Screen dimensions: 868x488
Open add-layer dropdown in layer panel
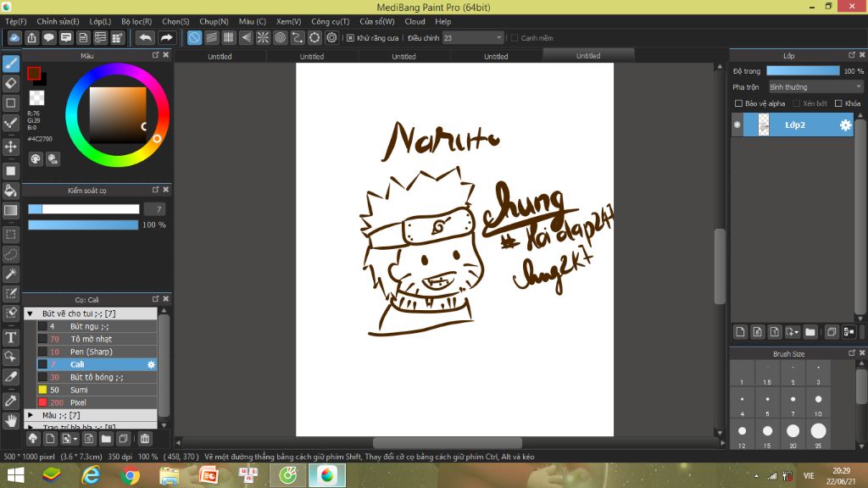793,332
